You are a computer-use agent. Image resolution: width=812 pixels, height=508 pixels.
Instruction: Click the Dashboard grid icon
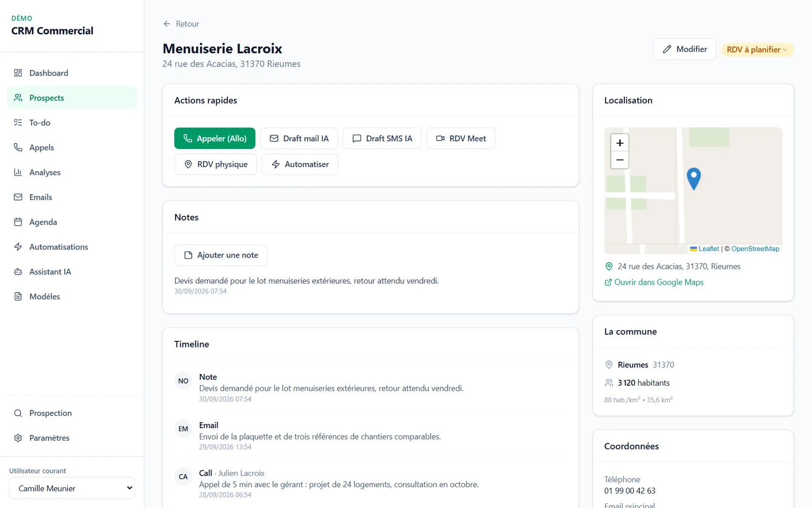point(18,73)
